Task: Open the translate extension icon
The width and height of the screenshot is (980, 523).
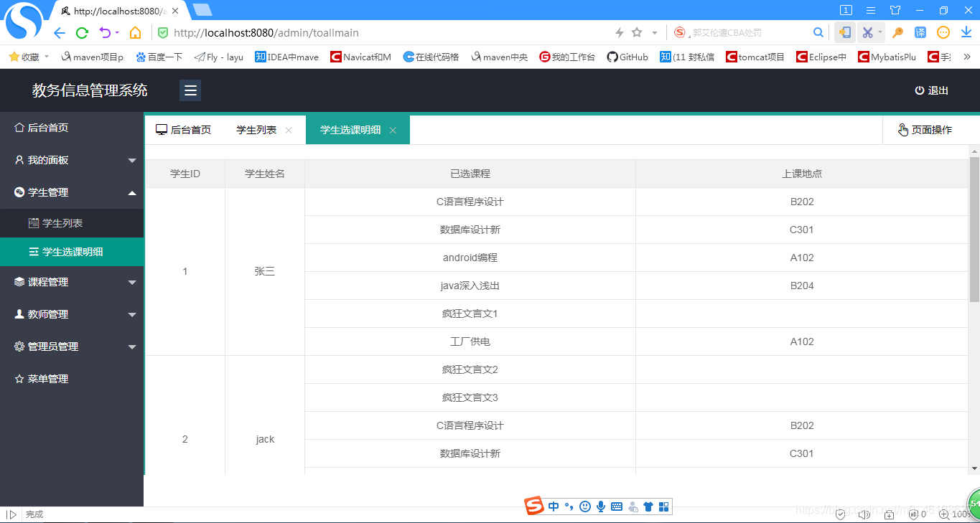Action: [x=920, y=32]
